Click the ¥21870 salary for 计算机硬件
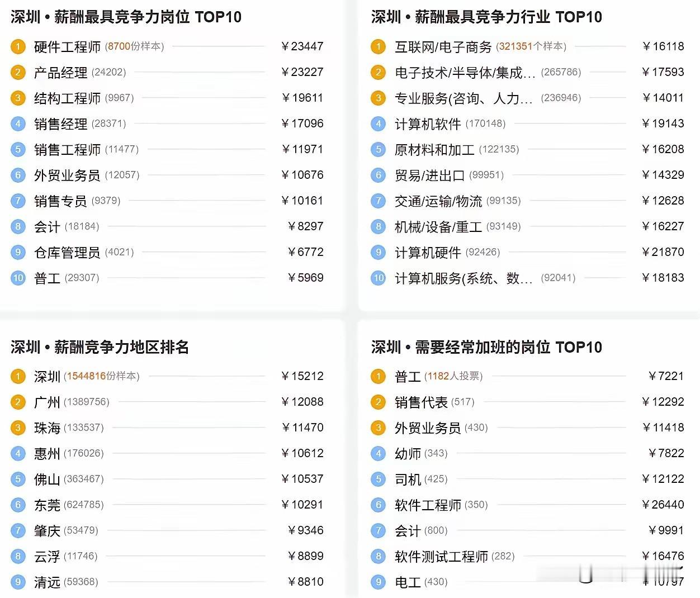Screen dimensions: 700x598 coord(663,252)
